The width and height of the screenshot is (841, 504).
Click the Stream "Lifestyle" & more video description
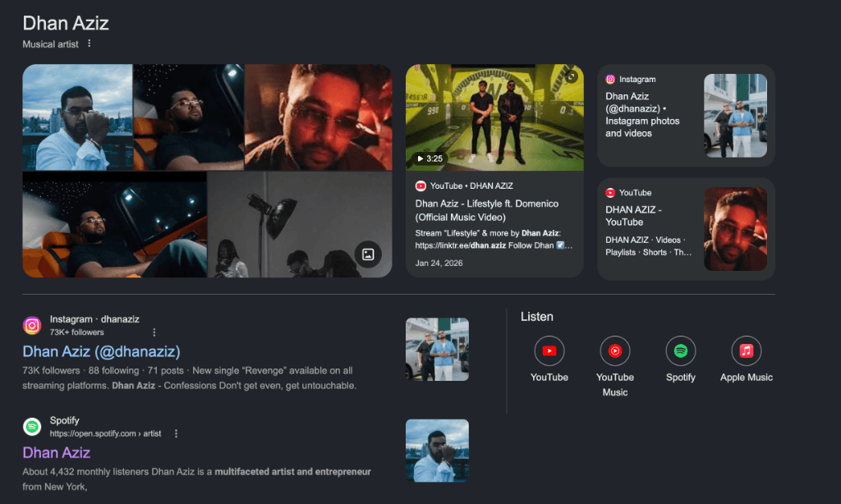(494, 239)
